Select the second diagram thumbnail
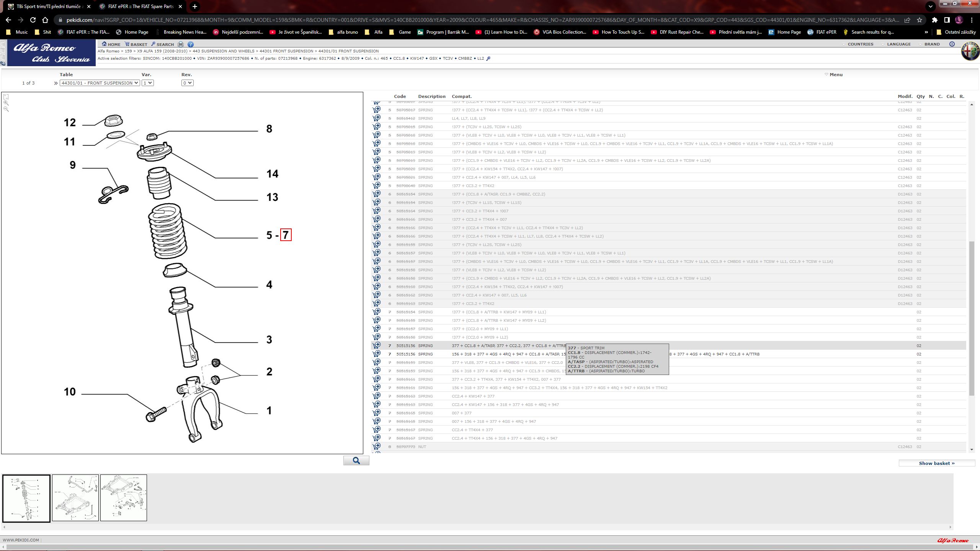Screen dimensions: 980x551 pos(75,498)
